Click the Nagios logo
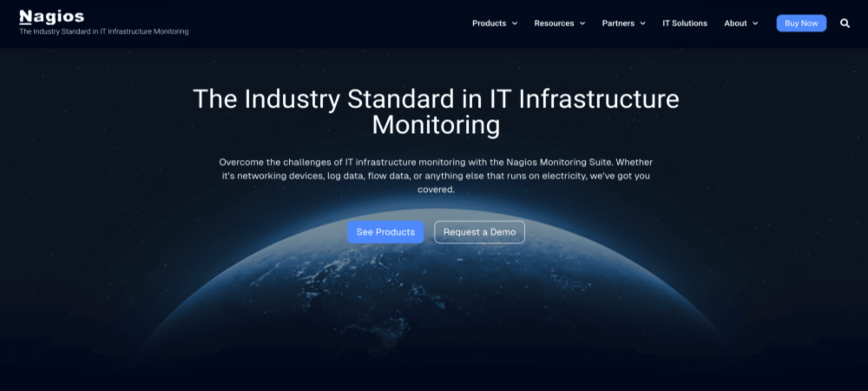The image size is (868, 391). click(x=51, y=17)
